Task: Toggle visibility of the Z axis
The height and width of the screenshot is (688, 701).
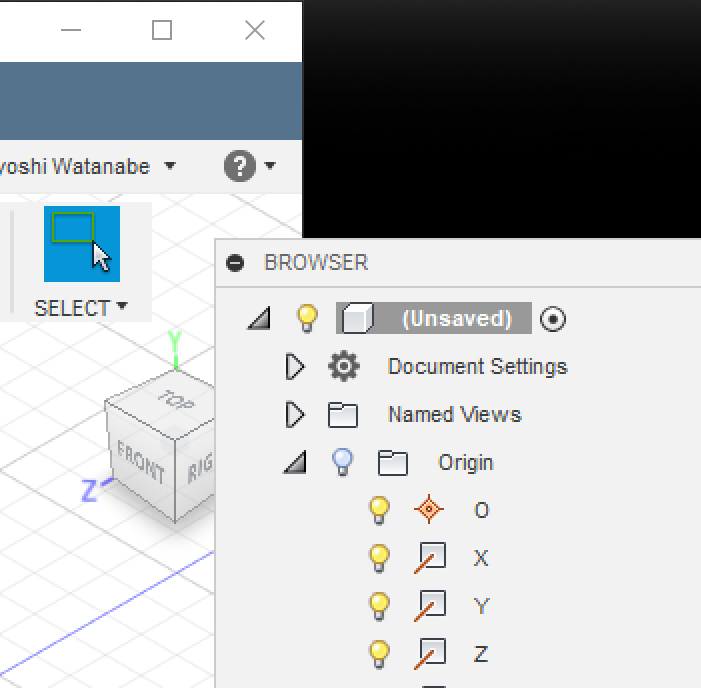Action: [x=379, y=654]
